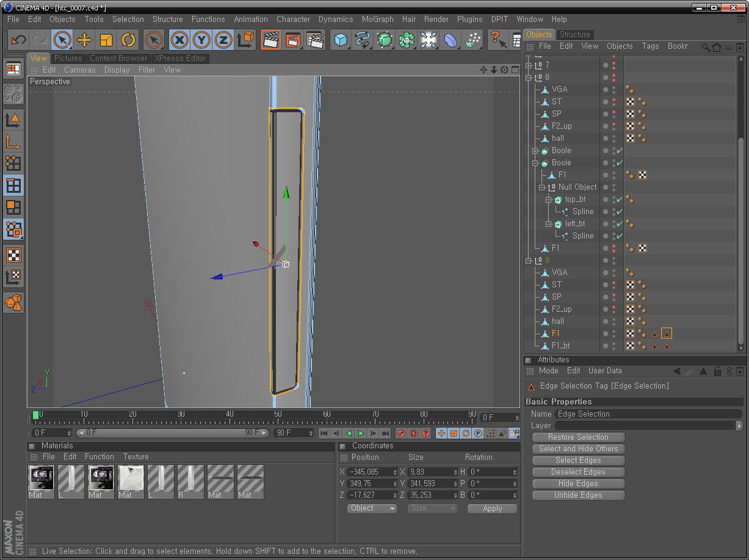
Task: Toggle visibility dots for the F1_bt object
Action: [x=613, y=346]
